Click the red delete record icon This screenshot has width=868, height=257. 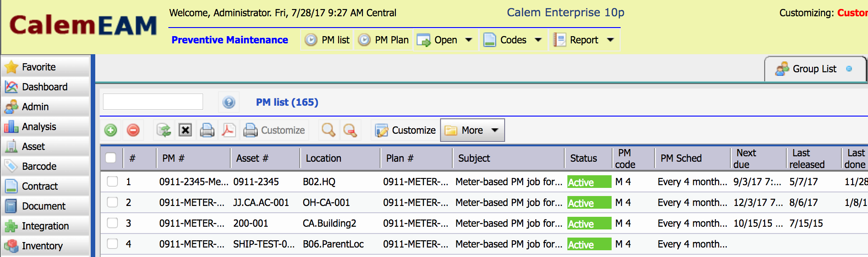click(x=133, y=130)
